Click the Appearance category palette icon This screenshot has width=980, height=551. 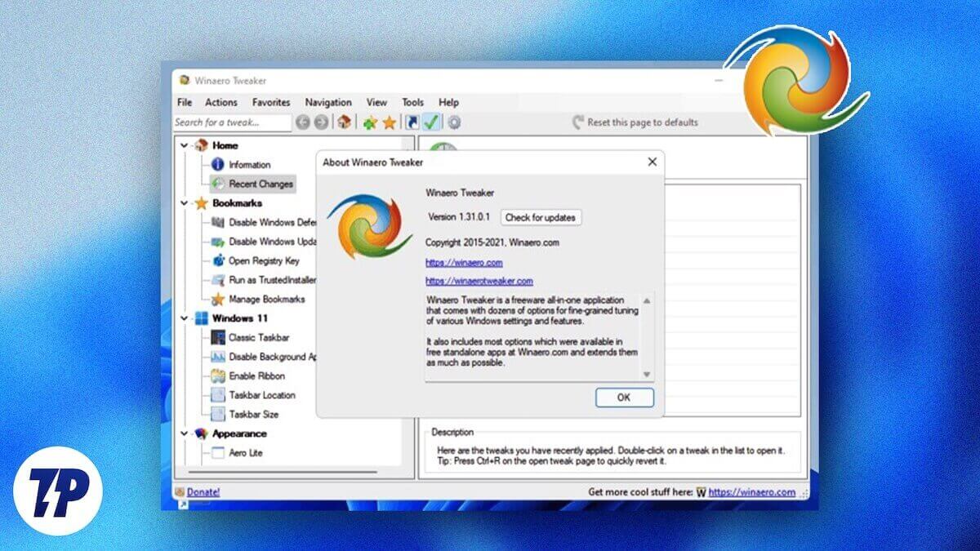click(x=201, y=433)
